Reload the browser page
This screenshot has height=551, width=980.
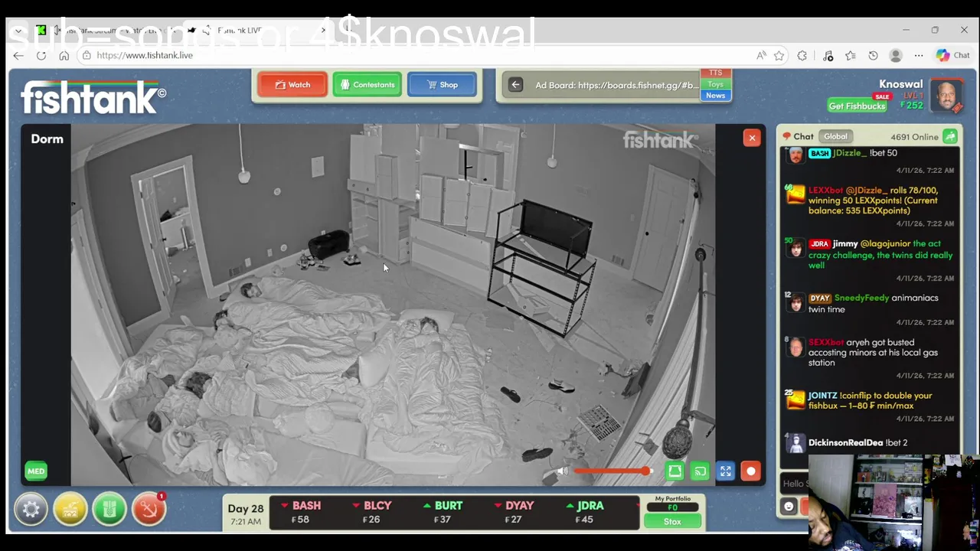(41, 56)
